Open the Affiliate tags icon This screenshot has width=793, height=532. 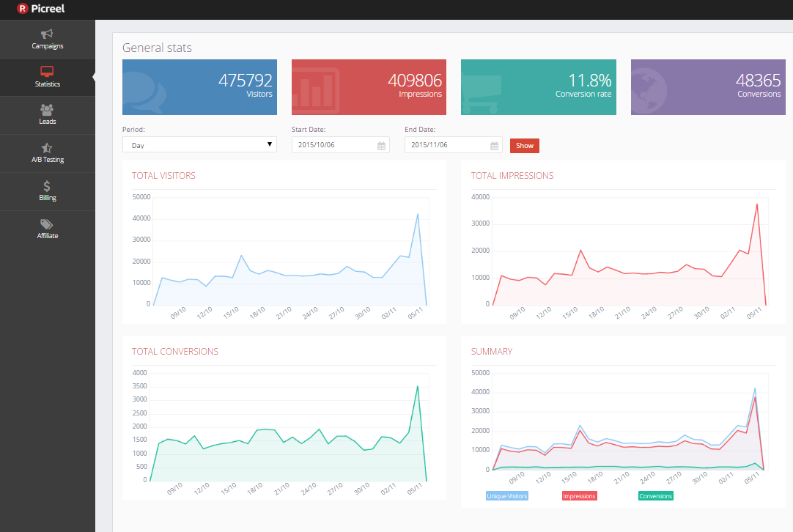click(46, 224)
